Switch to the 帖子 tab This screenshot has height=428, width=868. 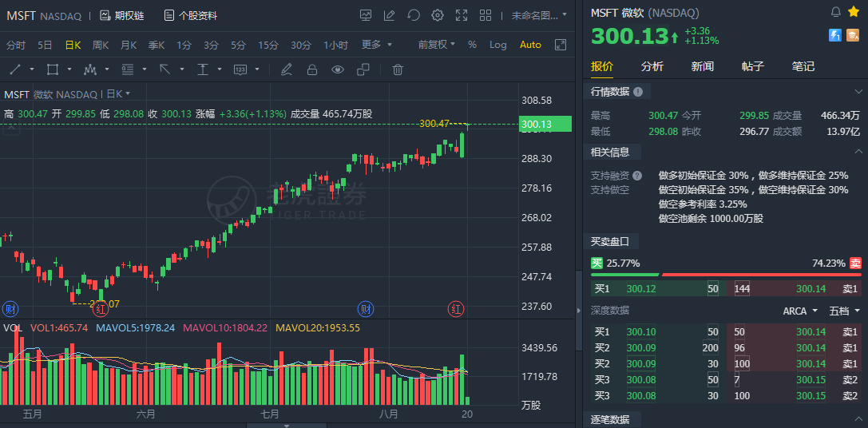pyautogui.click(x=753, y=67)
